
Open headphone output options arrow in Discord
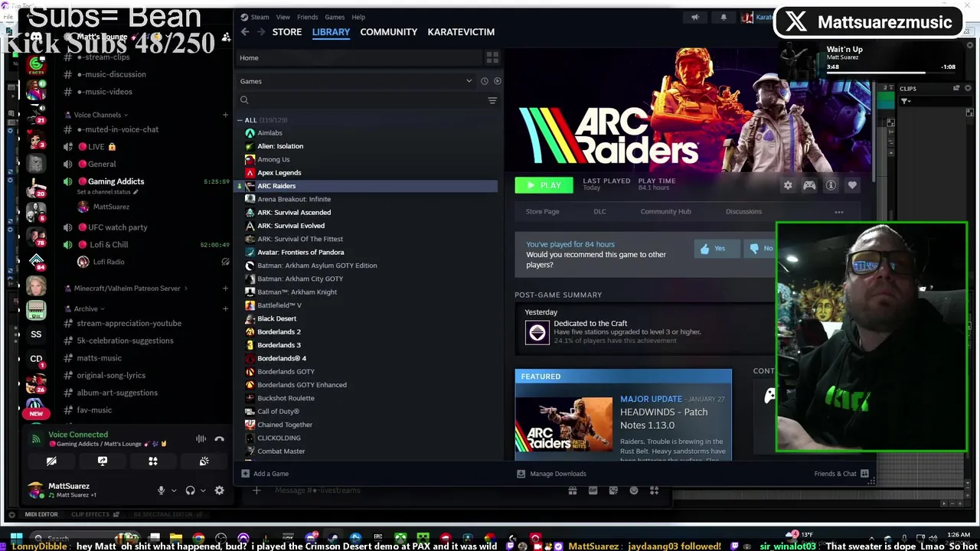click(203, 491)
